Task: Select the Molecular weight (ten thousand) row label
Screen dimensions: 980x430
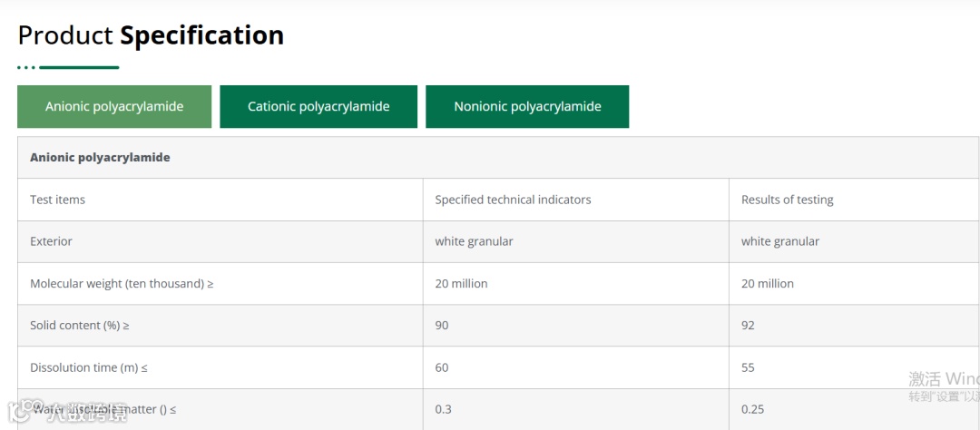Action: click(x=122, y=284)
